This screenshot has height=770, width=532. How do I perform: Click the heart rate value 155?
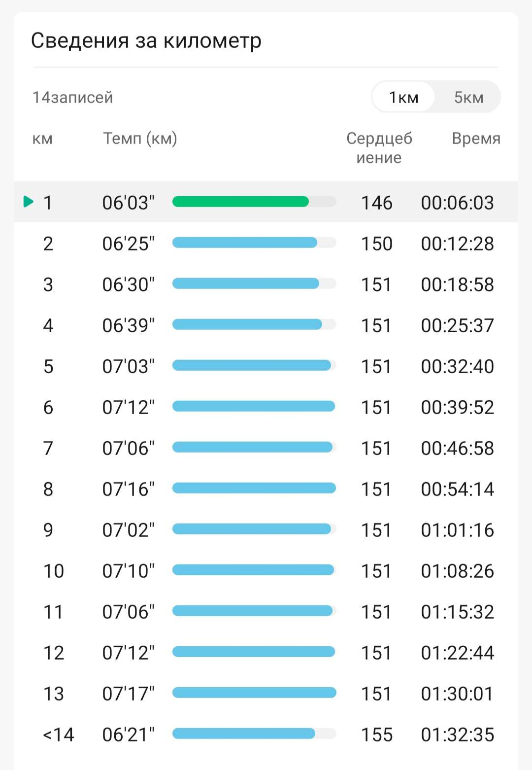click(x=377, y=735)
